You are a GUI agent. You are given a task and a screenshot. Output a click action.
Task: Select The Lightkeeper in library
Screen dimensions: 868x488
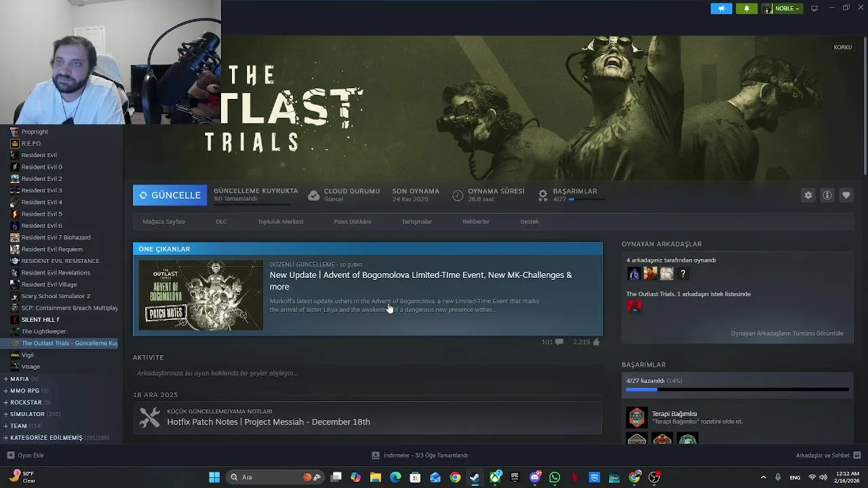tap(43, 331)
